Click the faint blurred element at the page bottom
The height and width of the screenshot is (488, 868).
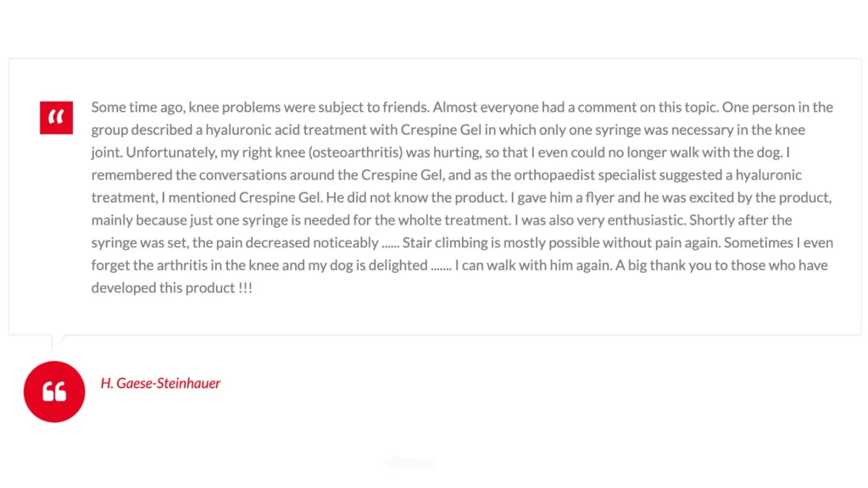[410, 463]
